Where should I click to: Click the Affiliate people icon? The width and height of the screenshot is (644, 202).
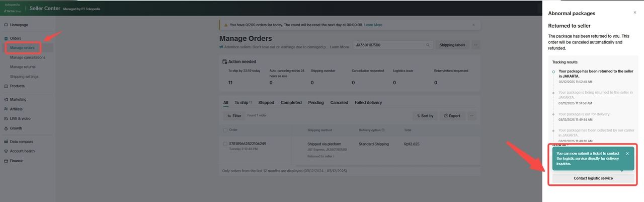(6, 109)
